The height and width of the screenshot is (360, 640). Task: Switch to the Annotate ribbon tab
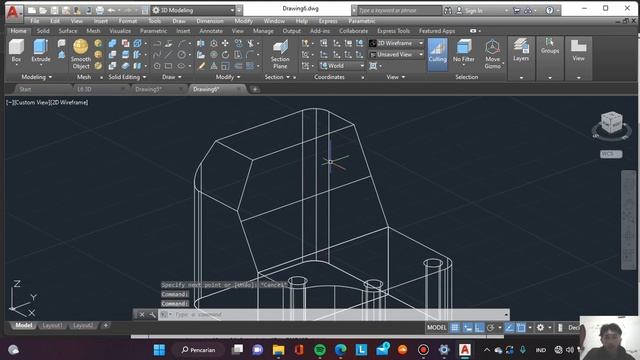pyautogui.click(x=211, y=31)
